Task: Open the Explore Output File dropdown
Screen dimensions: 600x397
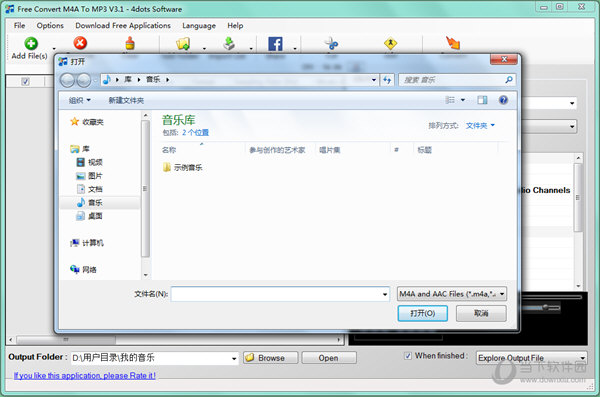Action: click(532, 358)
